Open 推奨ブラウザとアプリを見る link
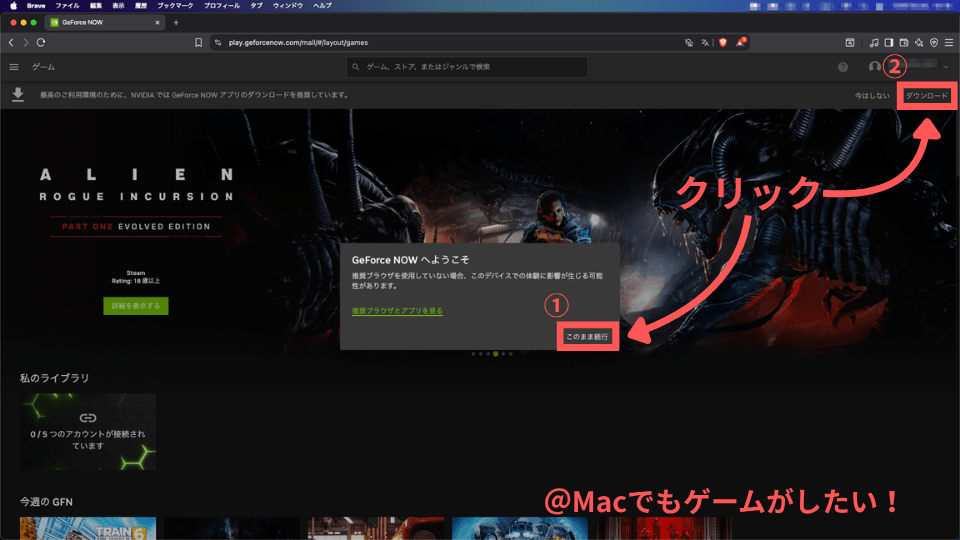 397,311
